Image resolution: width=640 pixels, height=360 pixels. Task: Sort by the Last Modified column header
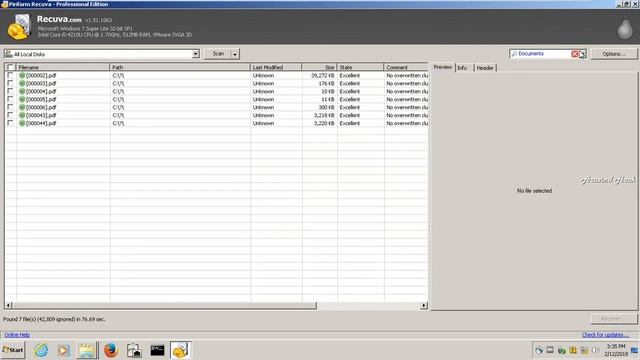pos(276,67)
